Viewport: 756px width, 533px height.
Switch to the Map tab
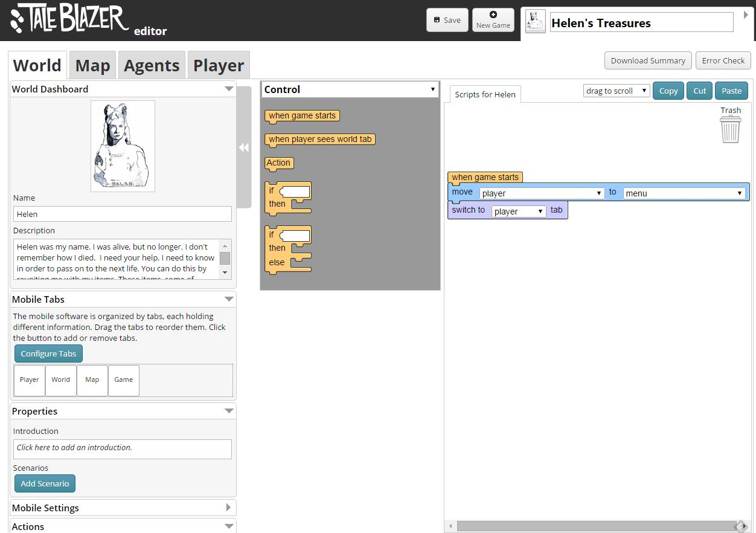[x=92, y=65]
